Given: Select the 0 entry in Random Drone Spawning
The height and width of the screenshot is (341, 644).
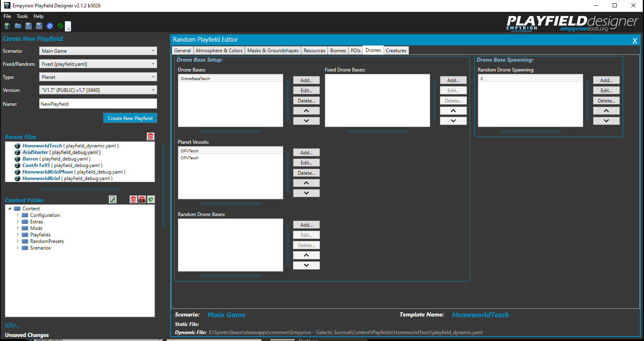Looking at the screenshot, I should pyautogui.click(x=531, y=79).
